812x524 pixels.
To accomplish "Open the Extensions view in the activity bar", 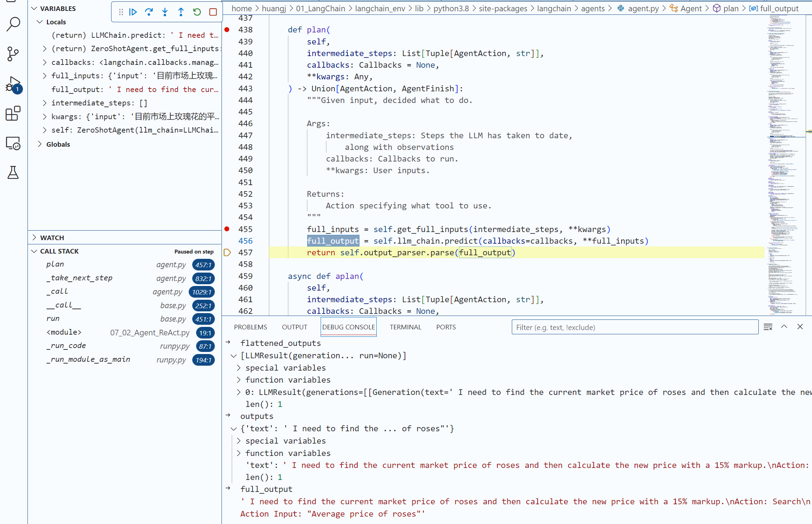I will [13, 114].
